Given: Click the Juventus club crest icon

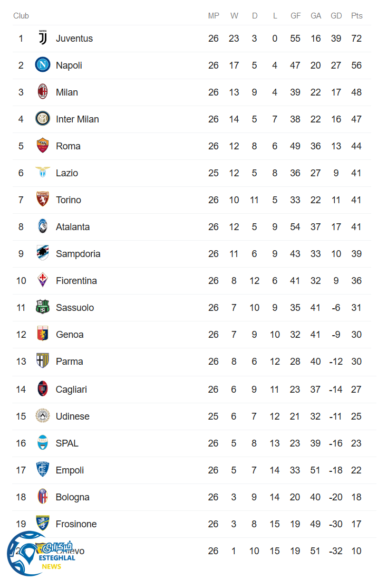Looking at the screenshot, I should (43, 39).
